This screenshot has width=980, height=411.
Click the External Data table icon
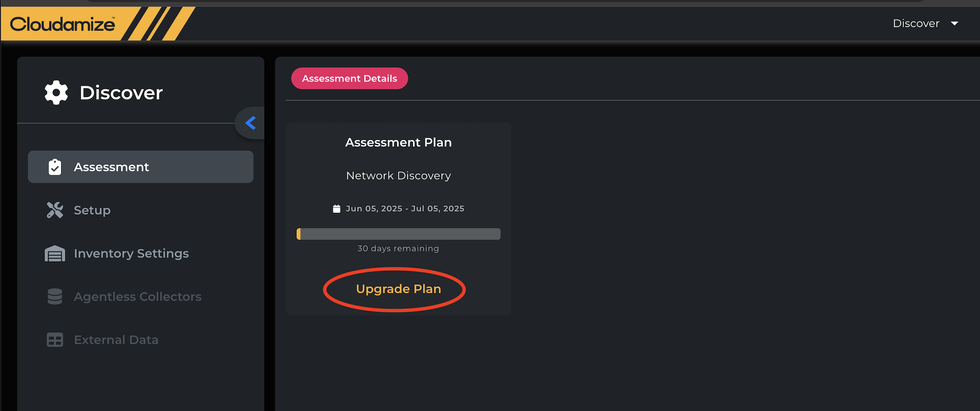pos(55,340)
